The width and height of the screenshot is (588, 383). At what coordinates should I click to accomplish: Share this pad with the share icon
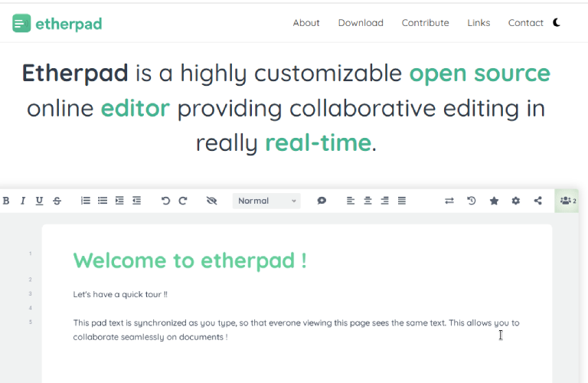pyautogui.click(x=538, y=201)
